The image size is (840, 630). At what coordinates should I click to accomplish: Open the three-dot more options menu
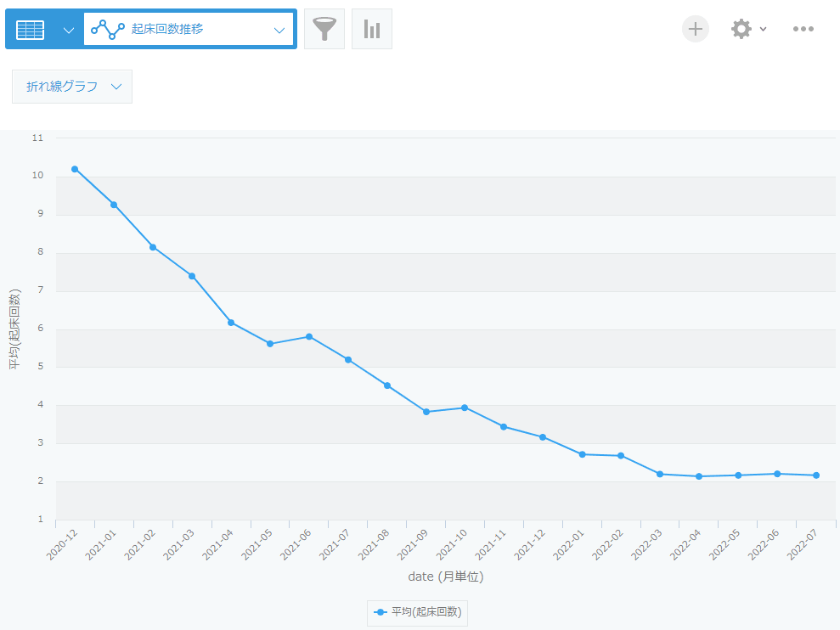pyautogui.click(x=803, y=29)
